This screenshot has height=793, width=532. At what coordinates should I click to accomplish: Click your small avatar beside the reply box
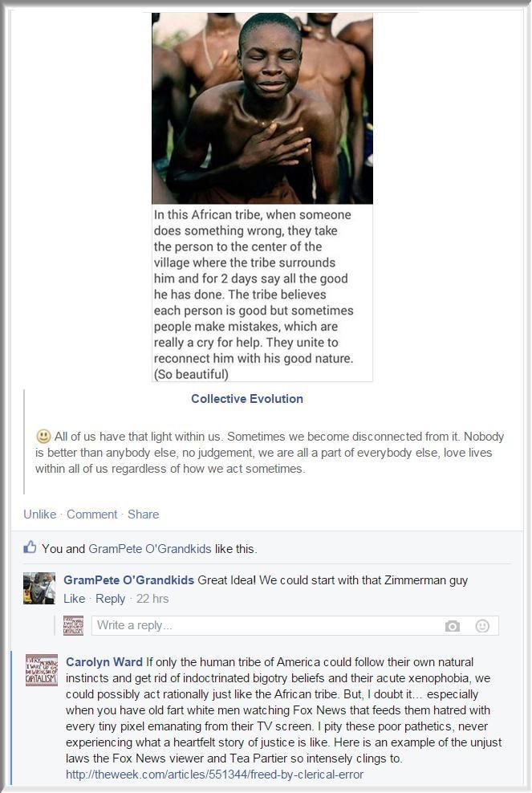click(x=73, y=625)
